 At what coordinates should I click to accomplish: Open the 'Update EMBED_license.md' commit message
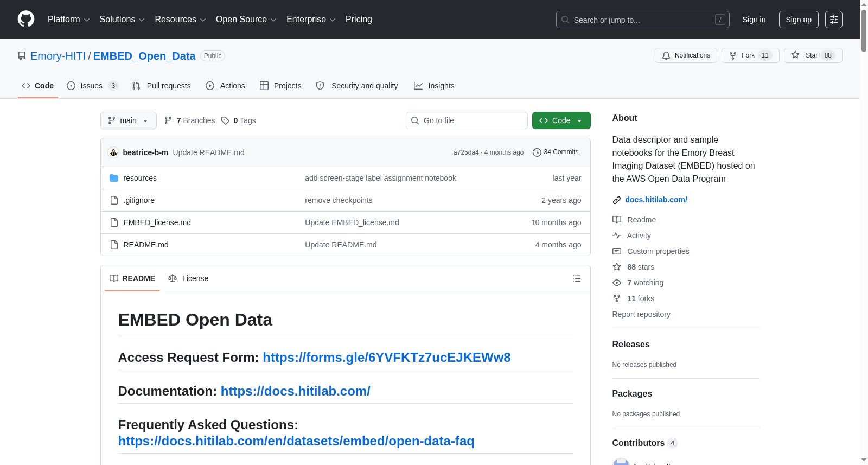(352, 222)
